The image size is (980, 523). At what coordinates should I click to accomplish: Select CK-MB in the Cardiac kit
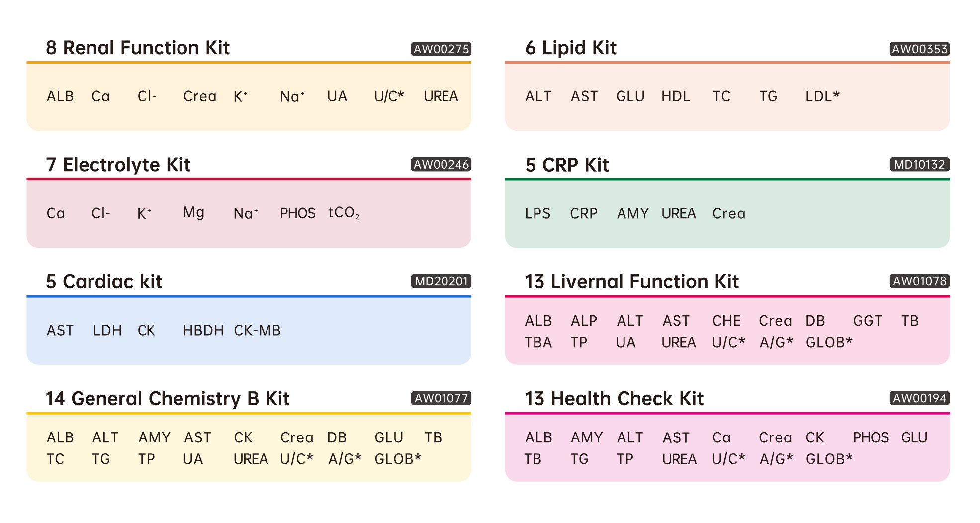(257, 331)
